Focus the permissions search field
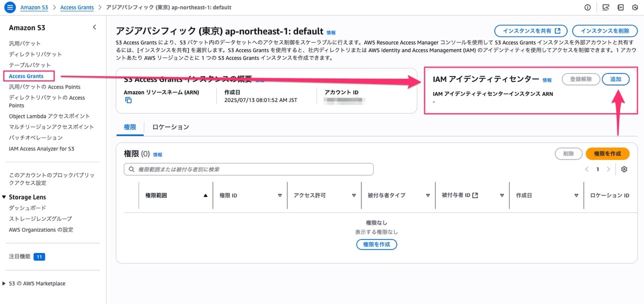 (x=249, y=169)
